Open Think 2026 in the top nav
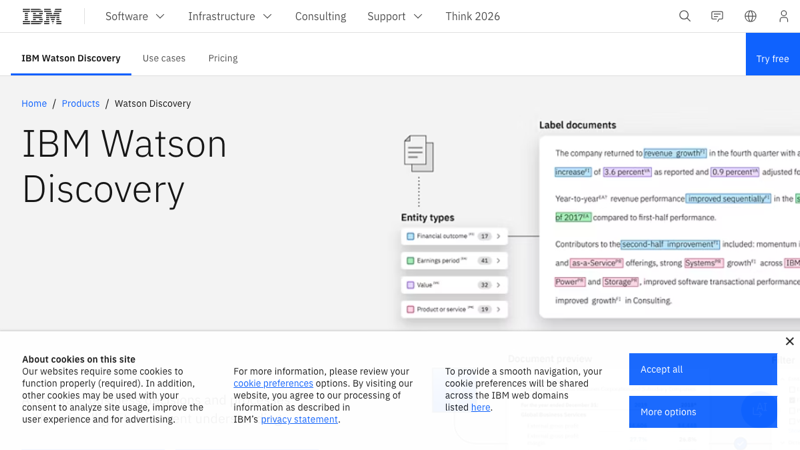 pyautogui.click(x=472, y=16)
